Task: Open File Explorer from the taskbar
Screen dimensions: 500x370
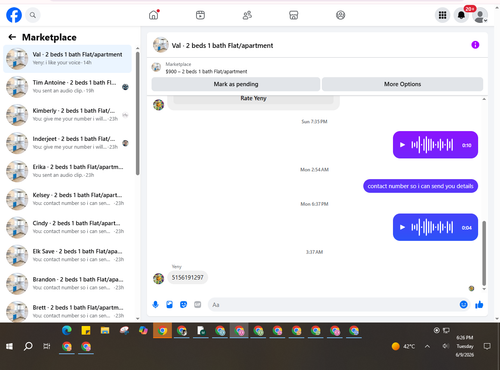Action: pyautogui.click(x=105, y=330)
